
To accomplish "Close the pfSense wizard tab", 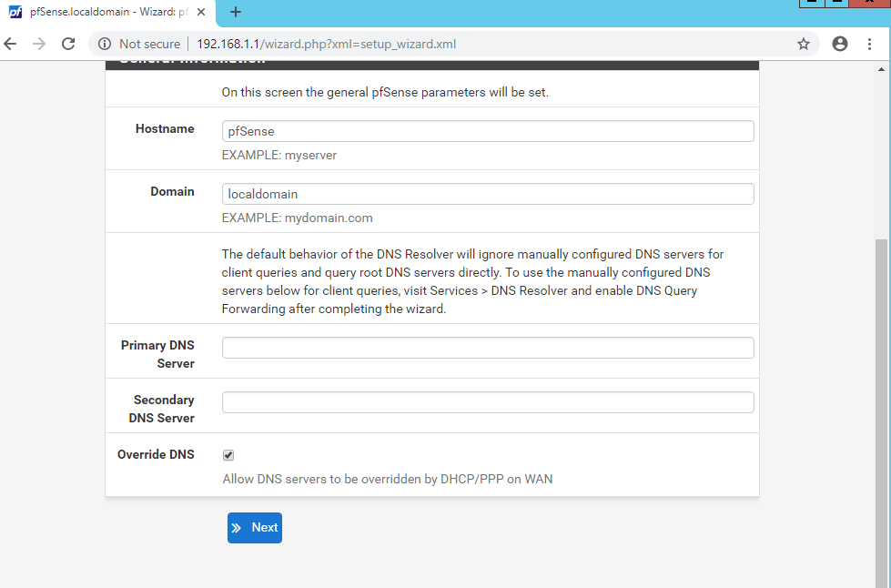I will click(x=201, y=12).
